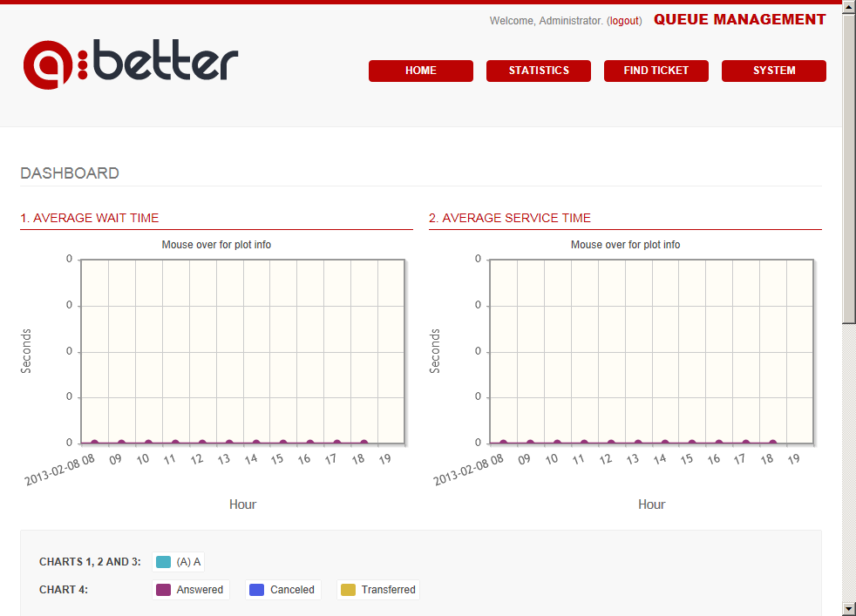Click the DASHBOARD title
Viewport: 856px width, 616px height.
pos(70,173)
